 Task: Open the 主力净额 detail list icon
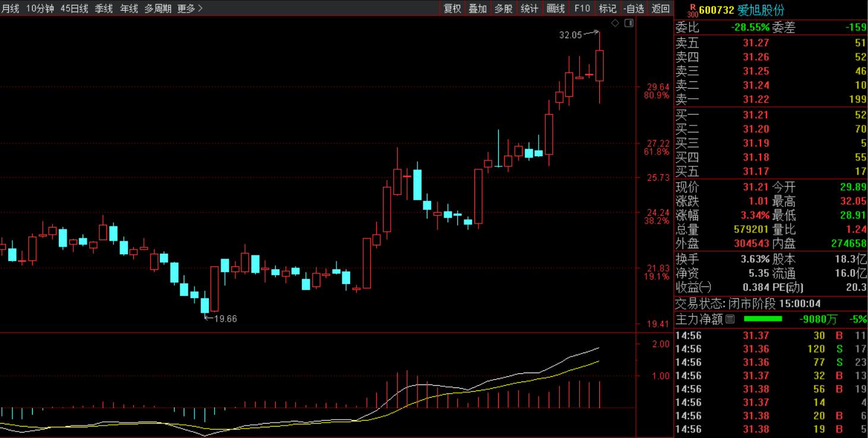[x=730, y=319]
